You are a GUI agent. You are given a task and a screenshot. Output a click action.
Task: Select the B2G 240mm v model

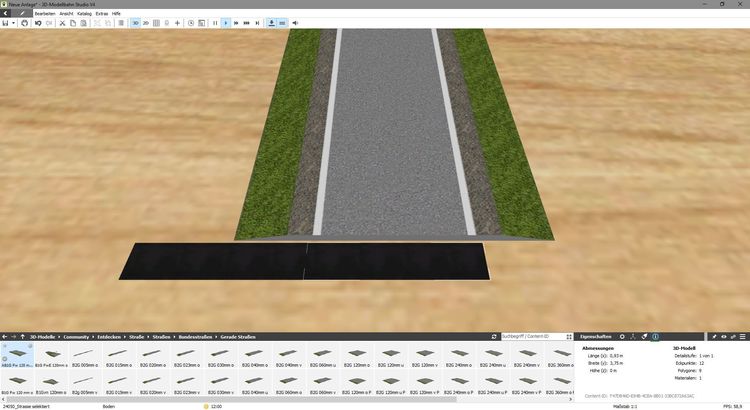click(527, 355)
